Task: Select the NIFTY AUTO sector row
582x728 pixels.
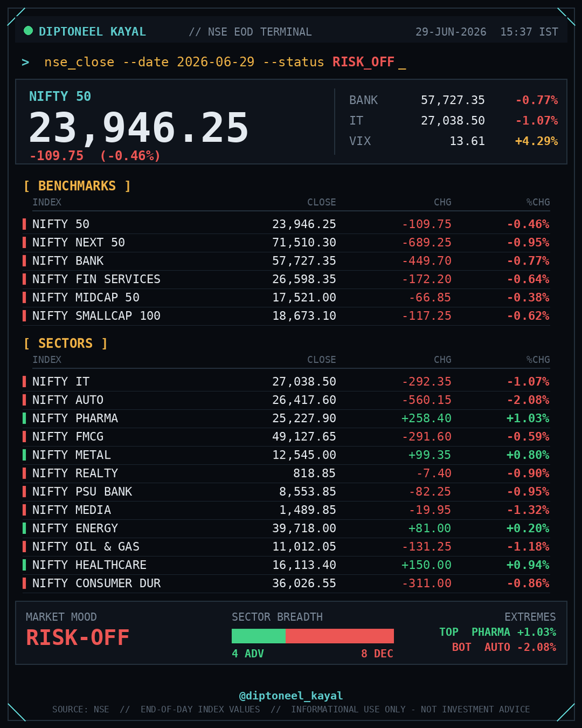Action: click(x=286, y=400)
